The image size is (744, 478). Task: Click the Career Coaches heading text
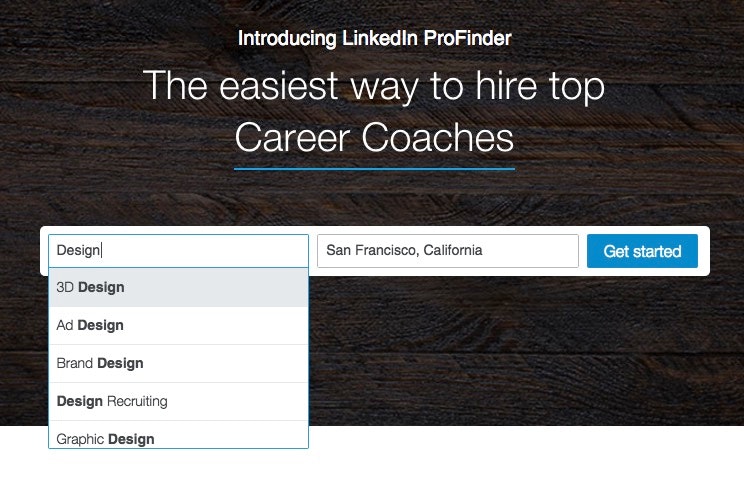tap(374, 138)
